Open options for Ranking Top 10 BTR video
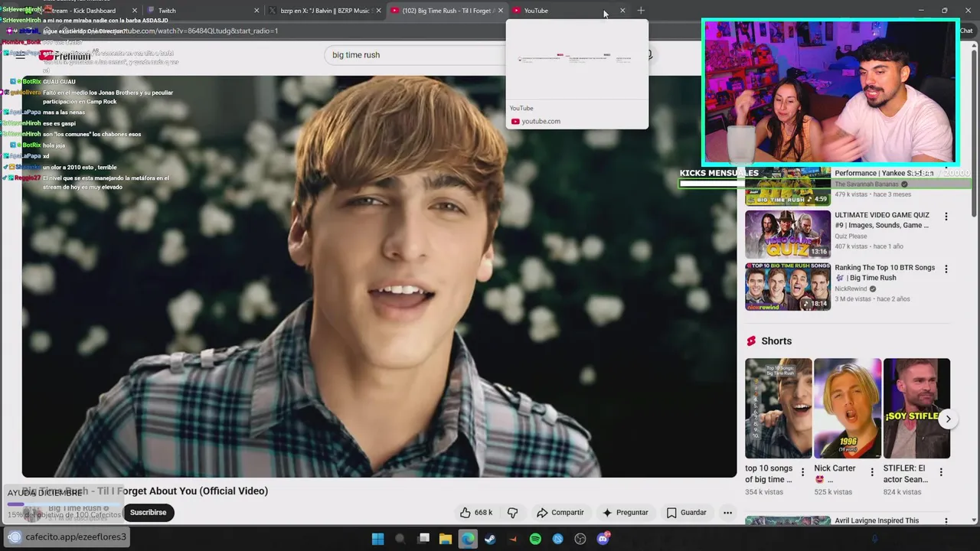 pyautogui.click(x=946, y=269)
